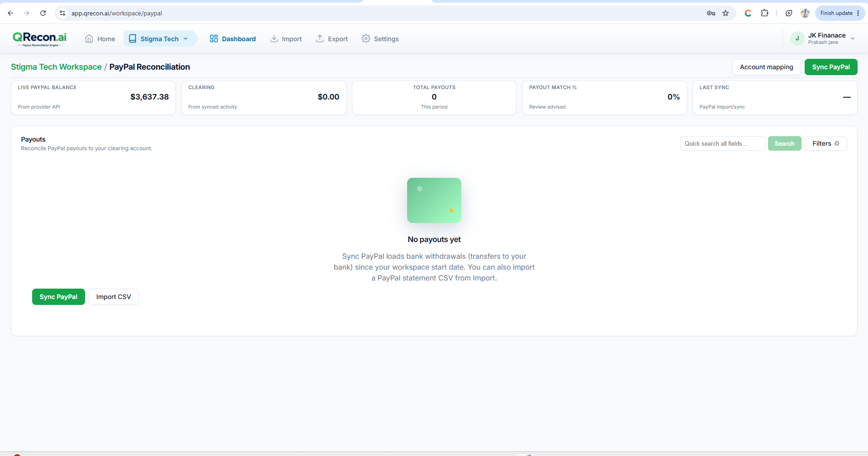868x456 pixels.
Task: Click the QRecon.ai logo
Action: click(40, 39)
